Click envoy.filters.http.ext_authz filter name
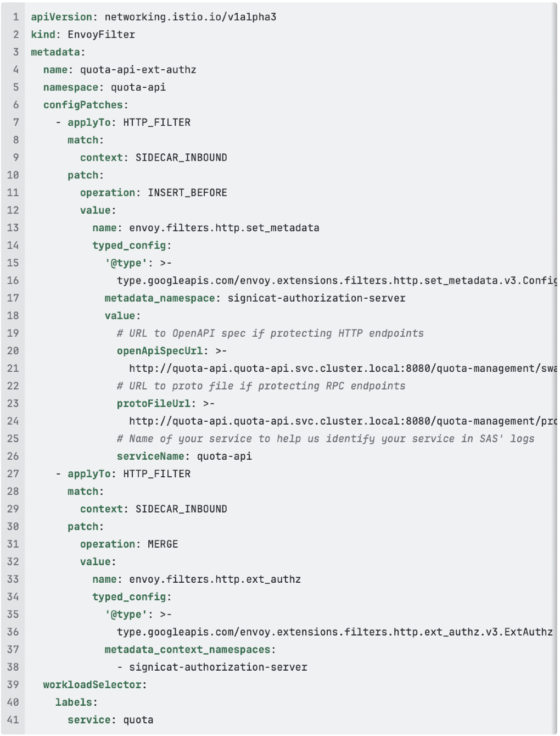Image resolution: width=560 pixels, height=736 pixels. click(215, 579)
